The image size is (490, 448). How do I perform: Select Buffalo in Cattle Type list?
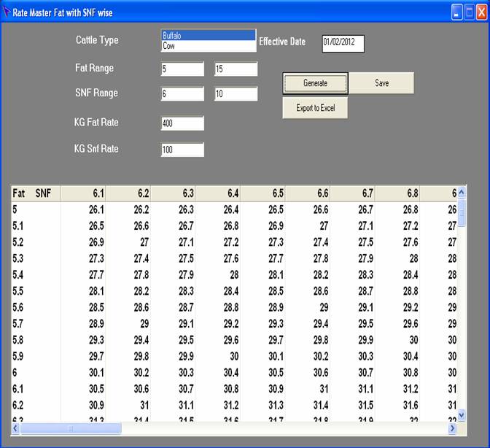click(209, 35)
